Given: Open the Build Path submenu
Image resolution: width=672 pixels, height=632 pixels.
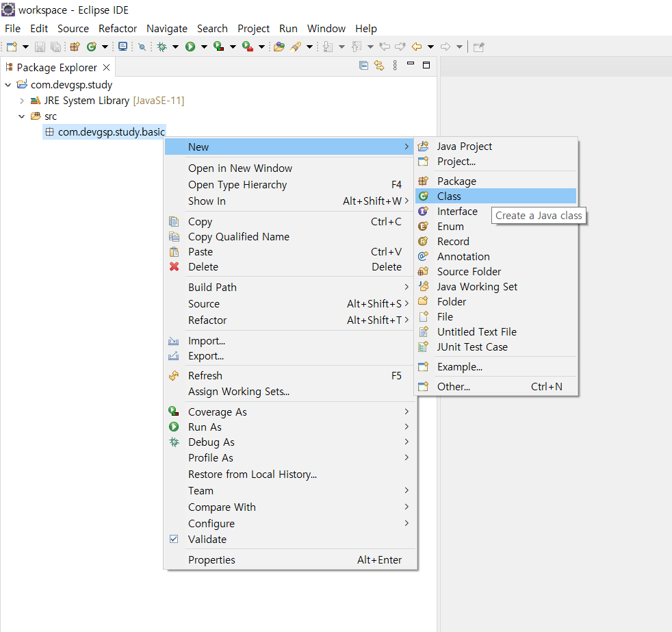Looking at the screenshot, I should pos(290,288).
